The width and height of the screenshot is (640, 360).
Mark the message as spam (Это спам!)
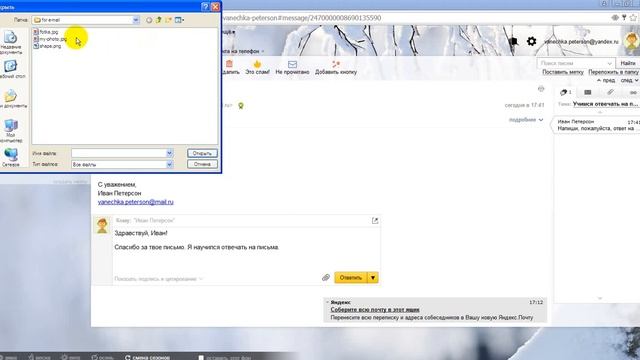pos(257,67)
